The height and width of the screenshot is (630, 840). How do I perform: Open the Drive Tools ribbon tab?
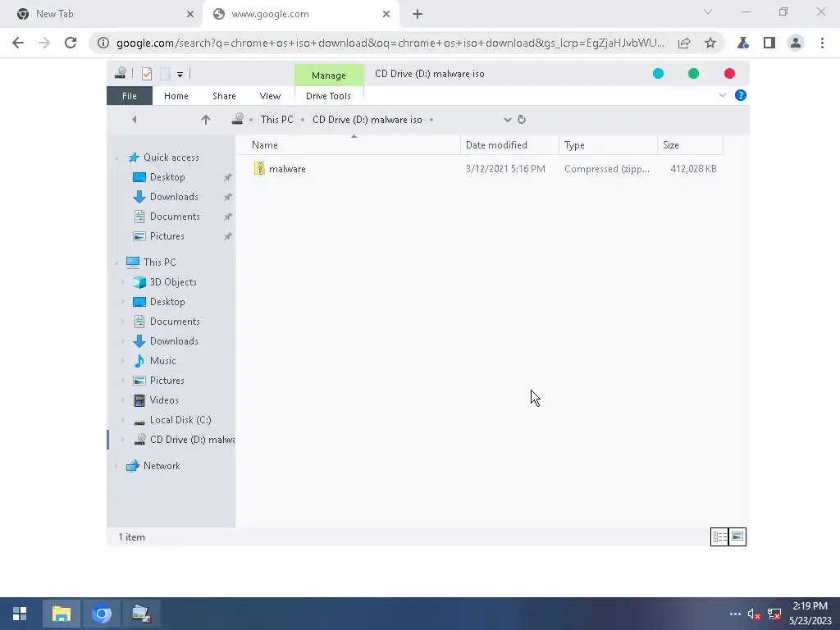pos(328,96)
